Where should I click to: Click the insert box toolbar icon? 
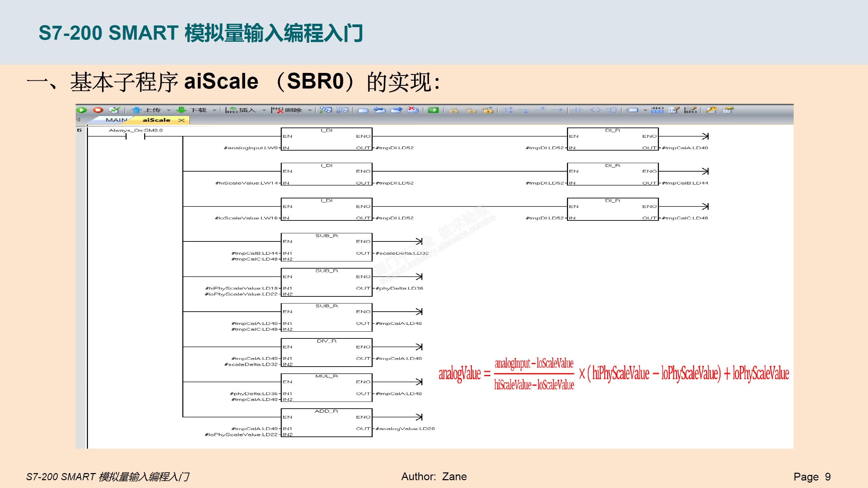tap(611, 110)
